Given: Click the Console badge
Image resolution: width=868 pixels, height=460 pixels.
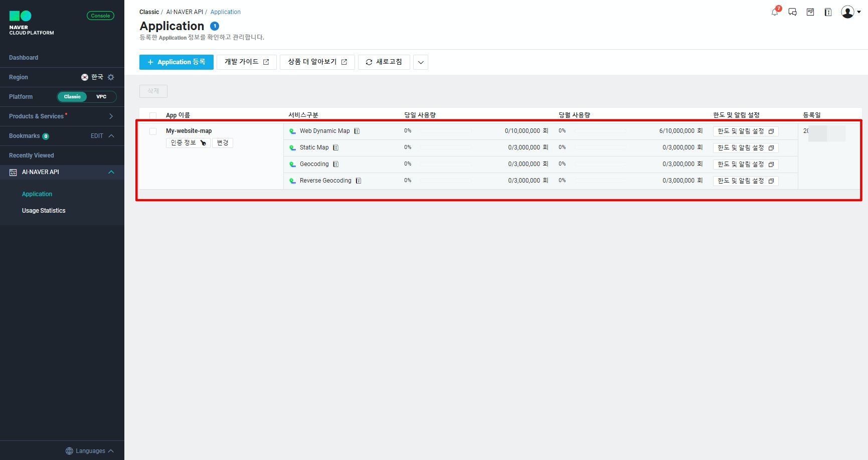Looking at the screenshot, I should (x=100, y=16).
